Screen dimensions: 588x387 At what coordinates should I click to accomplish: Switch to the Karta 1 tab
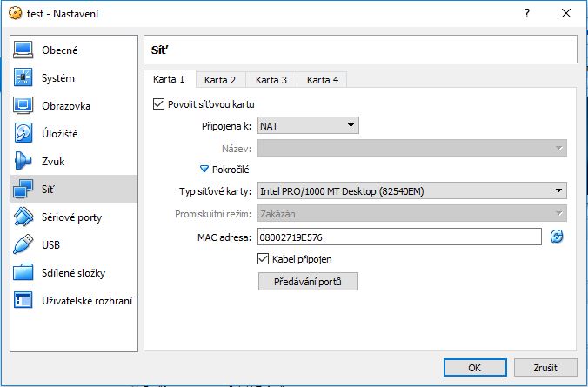169,79
